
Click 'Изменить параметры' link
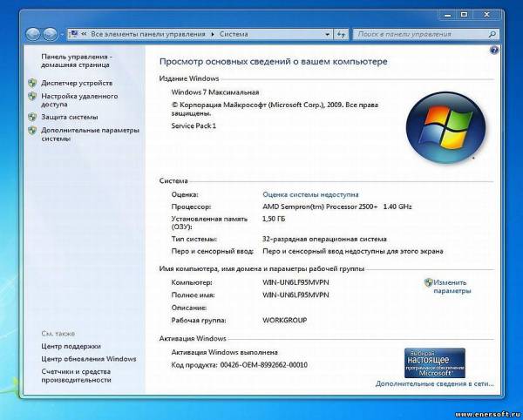pos(452,287)
